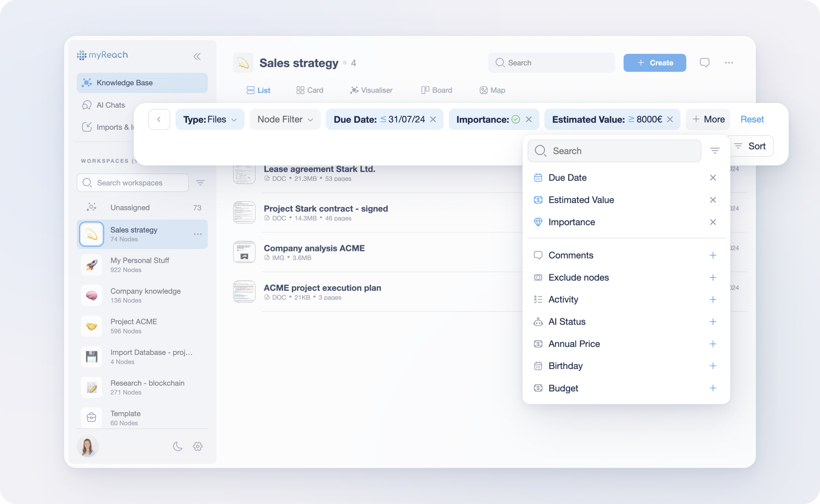Switch to the Board view tab
The image size is (820, 504).
437,90
